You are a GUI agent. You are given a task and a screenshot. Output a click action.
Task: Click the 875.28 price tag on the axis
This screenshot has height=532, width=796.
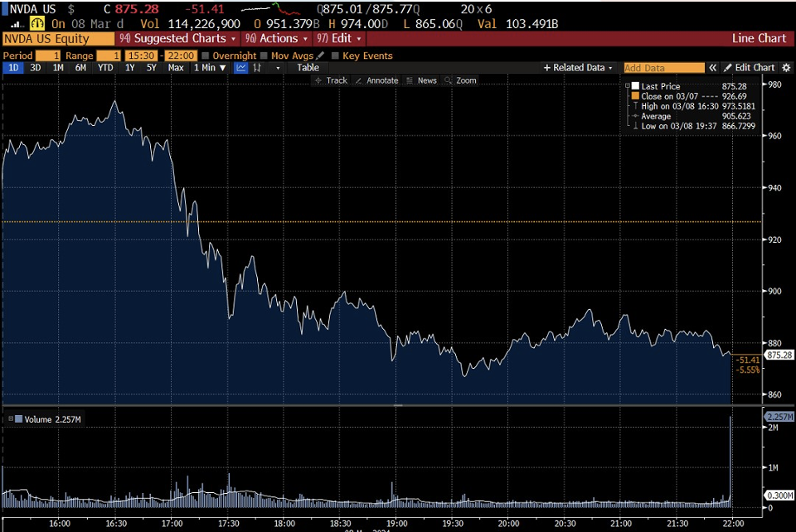[x=779, y=355]
